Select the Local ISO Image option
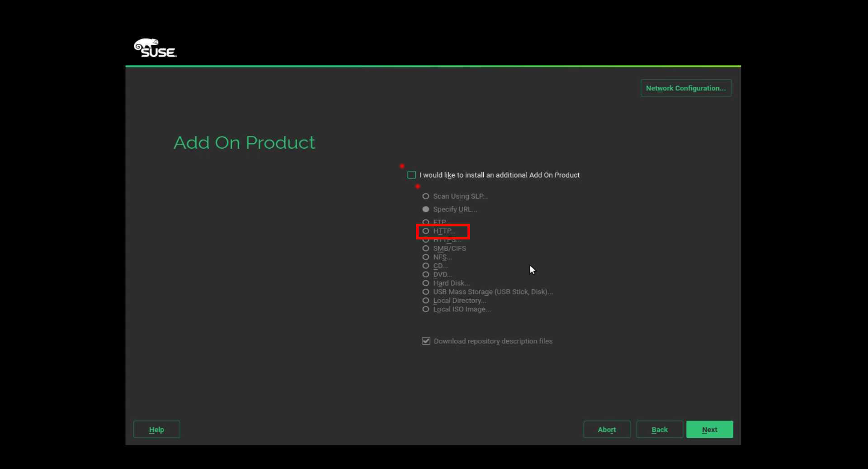 tap(425, 309)
